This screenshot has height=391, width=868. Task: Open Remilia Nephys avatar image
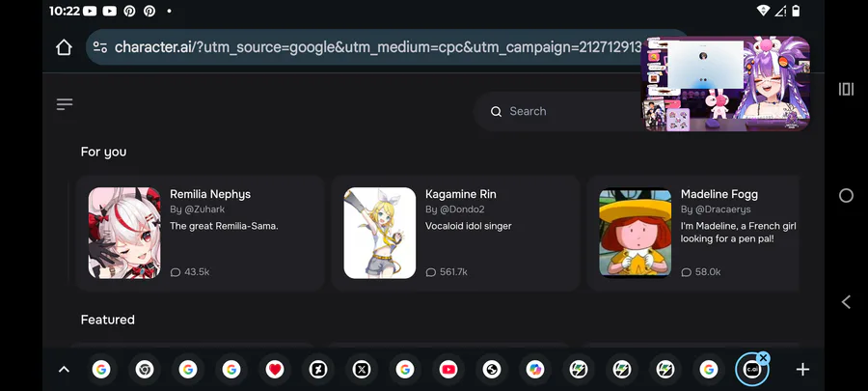[x=124, y=233]
